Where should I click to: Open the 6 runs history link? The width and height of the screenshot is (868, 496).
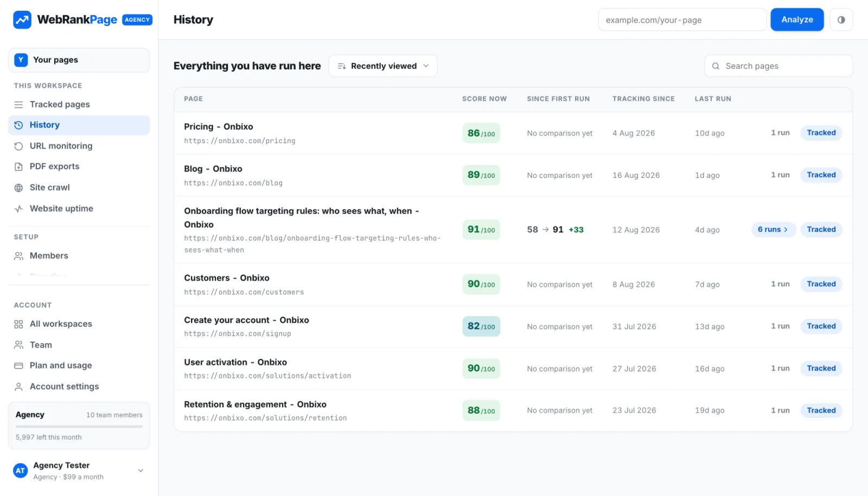773,230
